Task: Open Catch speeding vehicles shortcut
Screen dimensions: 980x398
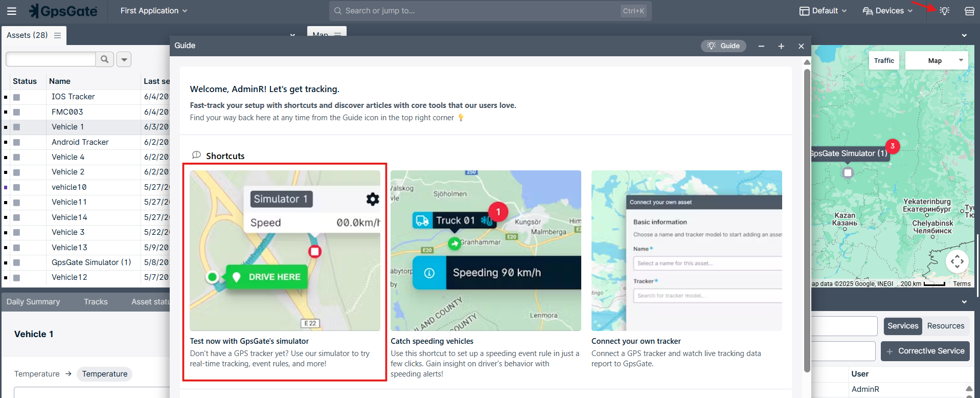Action: click(x=486, y=274)
